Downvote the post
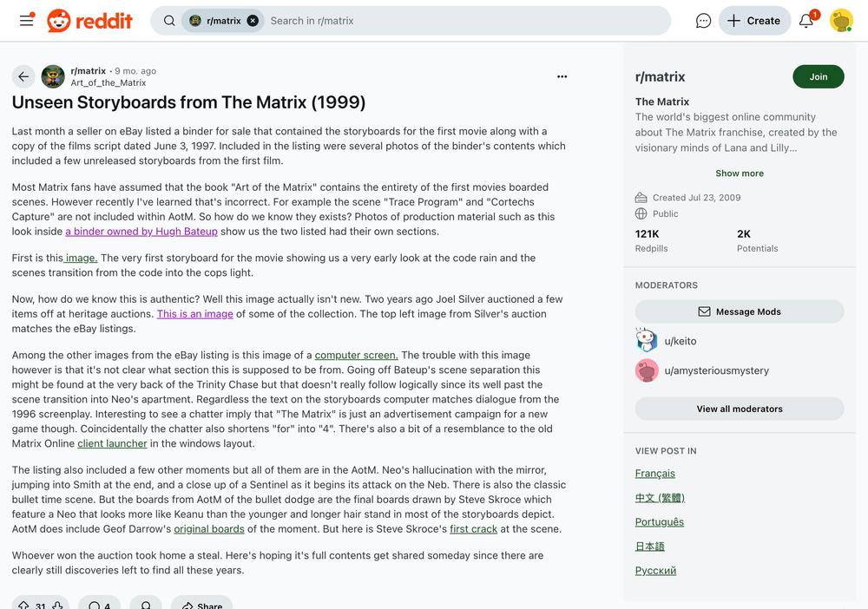The width and height of the screenshot is (868, 609). point(57,606)
